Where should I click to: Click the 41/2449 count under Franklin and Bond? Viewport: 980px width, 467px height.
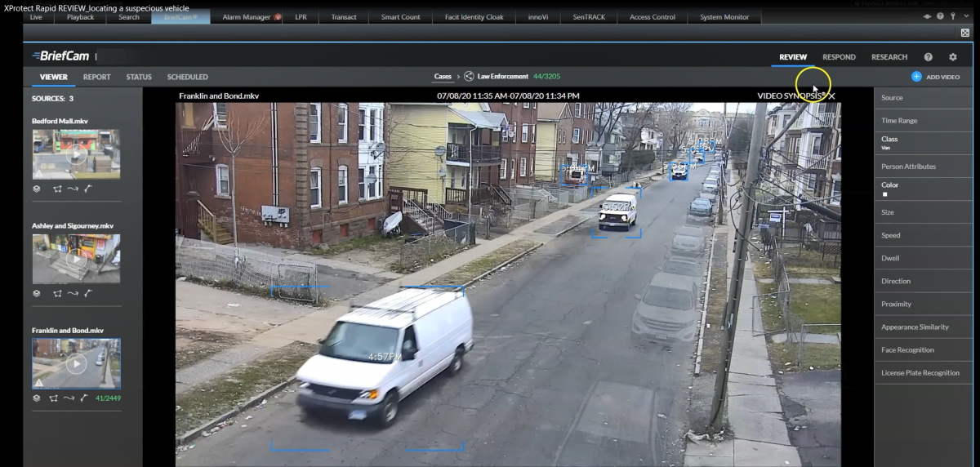click(109, 398)
